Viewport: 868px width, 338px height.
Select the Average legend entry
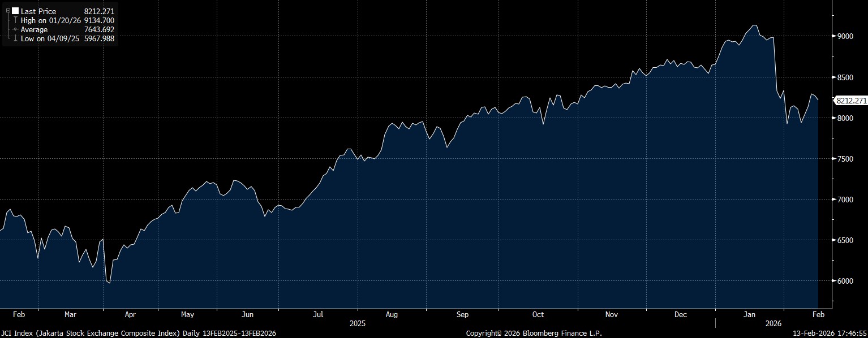click(35, 29)
